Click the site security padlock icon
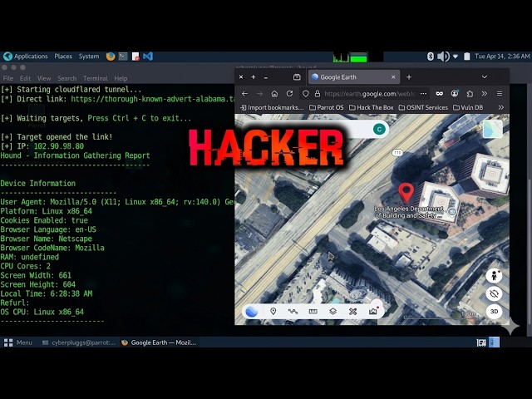 [x=318, y=94]
